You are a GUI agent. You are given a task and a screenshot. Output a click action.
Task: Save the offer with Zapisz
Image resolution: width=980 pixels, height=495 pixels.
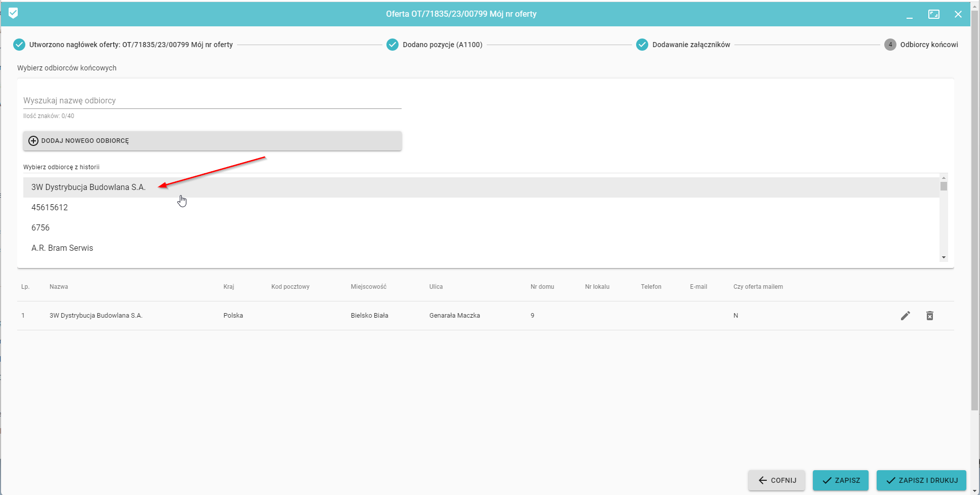point(840,480)
